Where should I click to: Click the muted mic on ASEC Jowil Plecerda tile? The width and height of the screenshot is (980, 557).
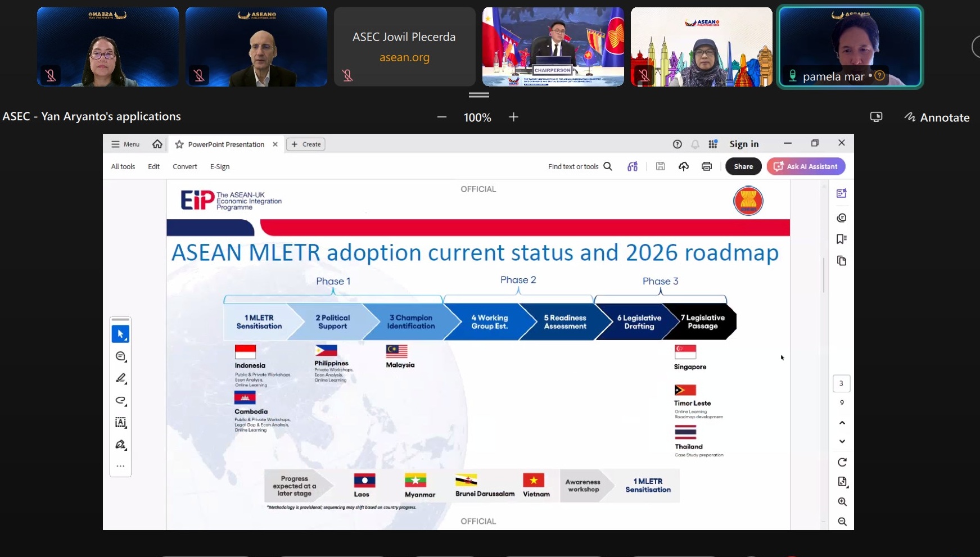(347, 75)
